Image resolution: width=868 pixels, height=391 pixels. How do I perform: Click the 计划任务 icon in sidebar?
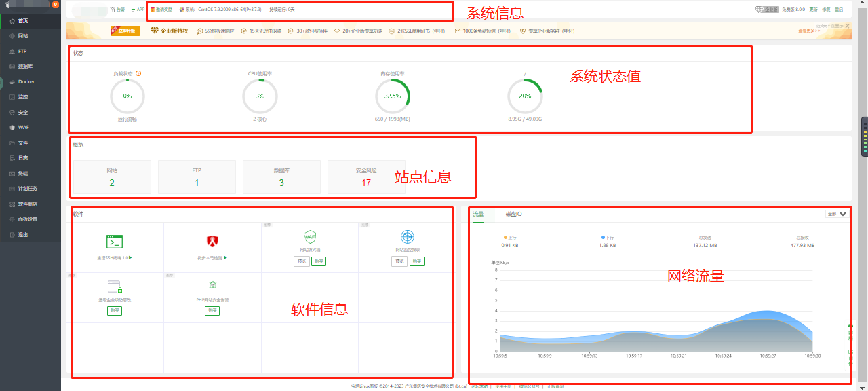(12, 189)
